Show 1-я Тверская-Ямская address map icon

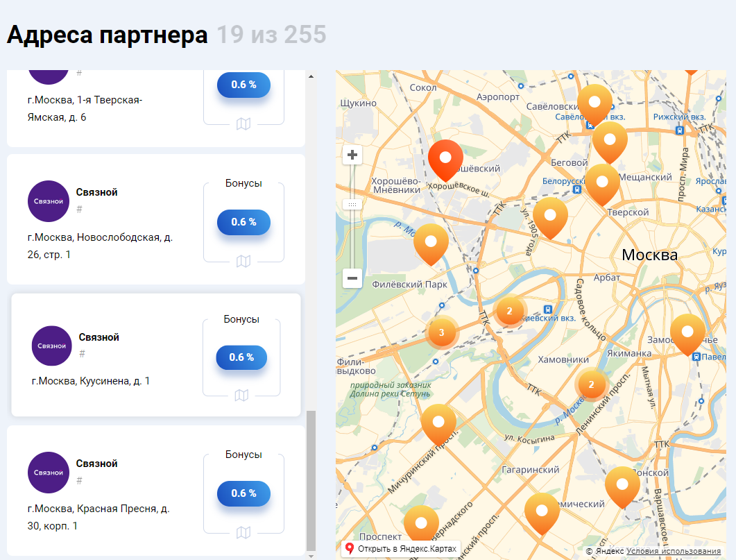243,124
